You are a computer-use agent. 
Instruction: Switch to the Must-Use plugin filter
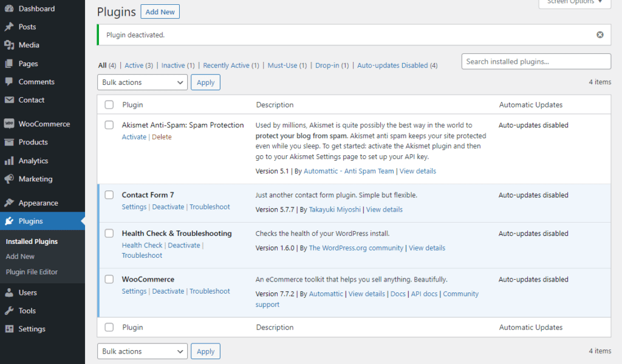coord(282,65)
